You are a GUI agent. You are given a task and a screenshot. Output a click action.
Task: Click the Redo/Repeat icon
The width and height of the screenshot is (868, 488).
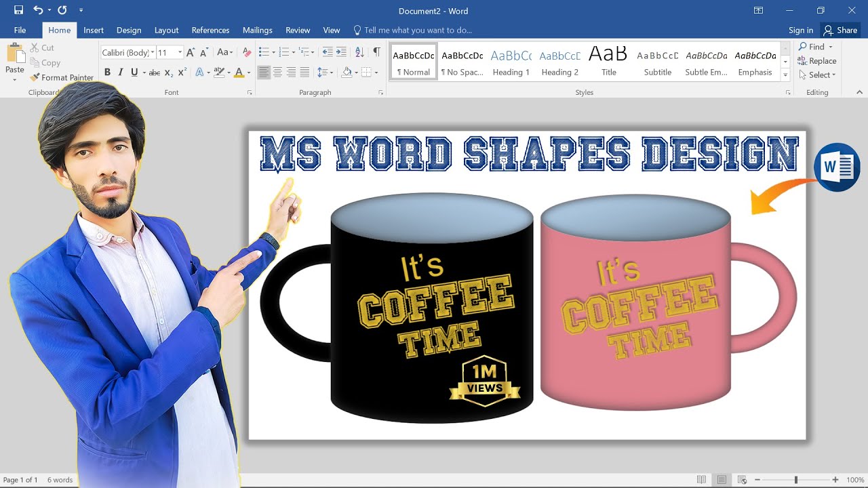[62, 10]
